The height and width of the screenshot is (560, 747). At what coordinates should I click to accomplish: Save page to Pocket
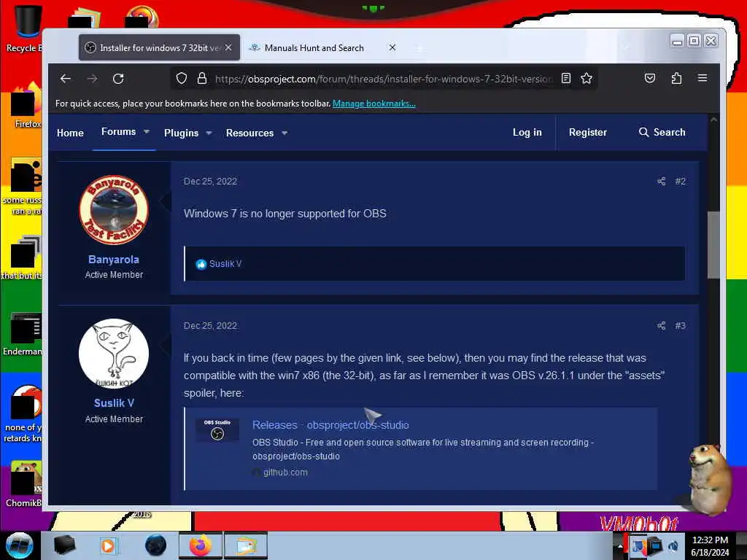pyautogui.click(x=650, y=78)
